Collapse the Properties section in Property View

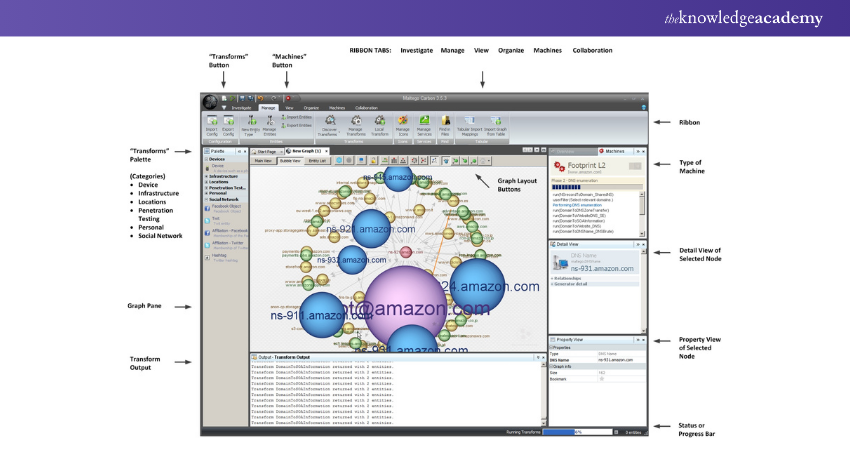pos(552,348)
